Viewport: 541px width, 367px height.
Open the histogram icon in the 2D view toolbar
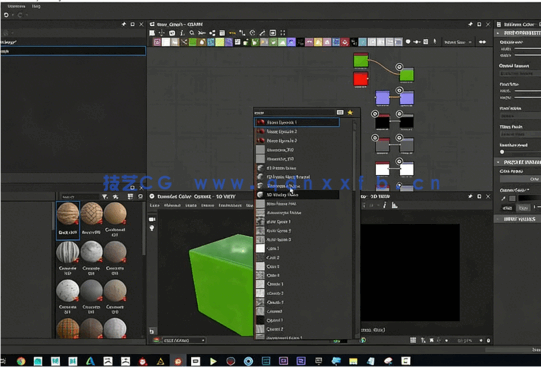click(x=394, y=205)
